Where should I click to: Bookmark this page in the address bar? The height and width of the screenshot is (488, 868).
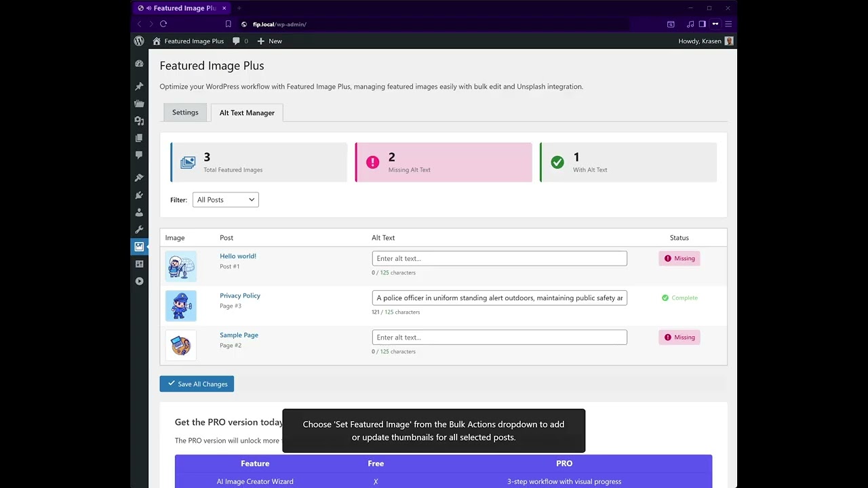[x=229, y=24]
